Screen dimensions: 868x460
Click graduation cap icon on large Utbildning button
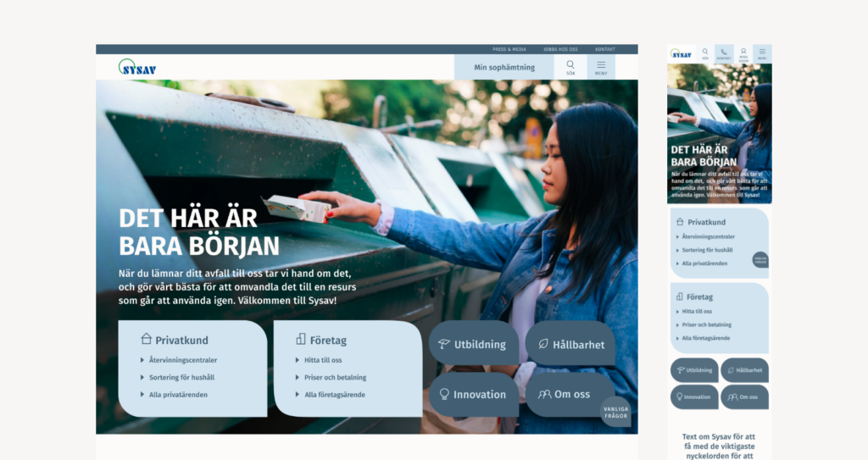[443, 344]
